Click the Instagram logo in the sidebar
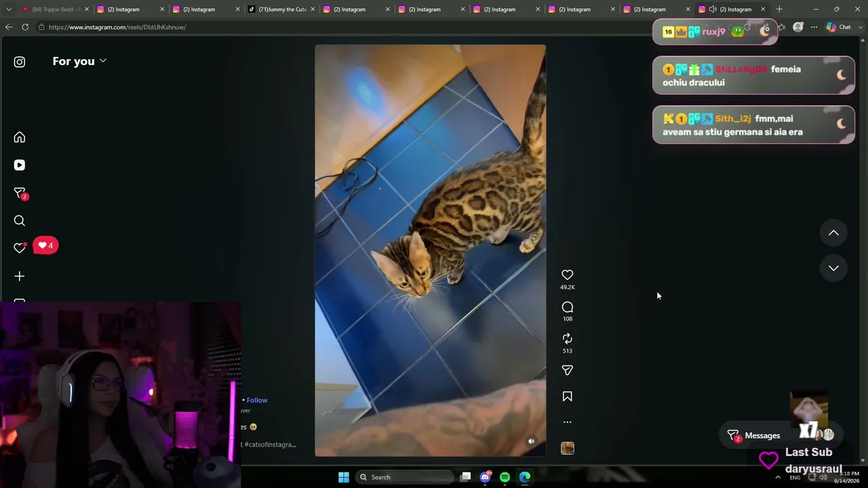The image size is (868, 488). coord(20,62)
